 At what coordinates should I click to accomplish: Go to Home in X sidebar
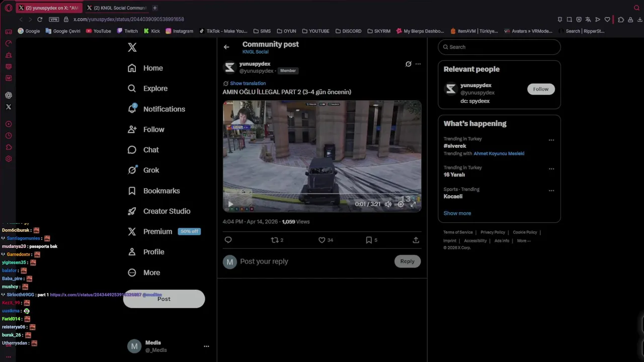145,68
